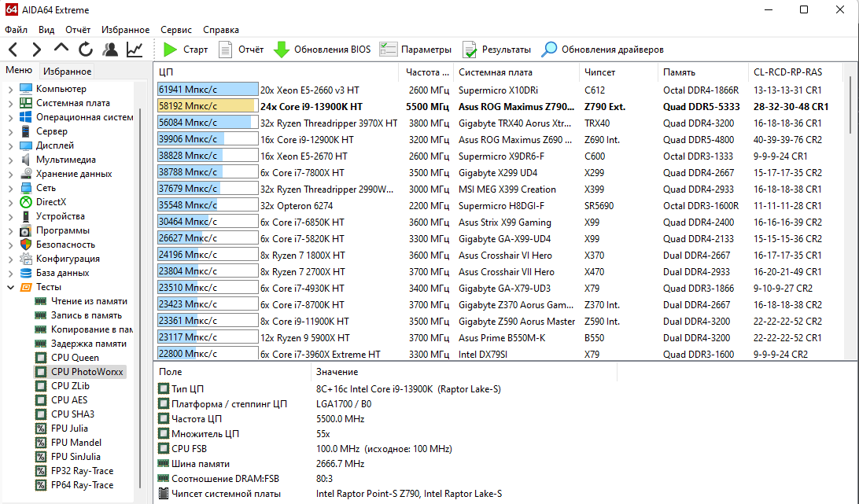This screenshot has height=504, width=859.
Task: Click the Back navigation arrow
Action: pyautogui.click(x=13, y=50)
